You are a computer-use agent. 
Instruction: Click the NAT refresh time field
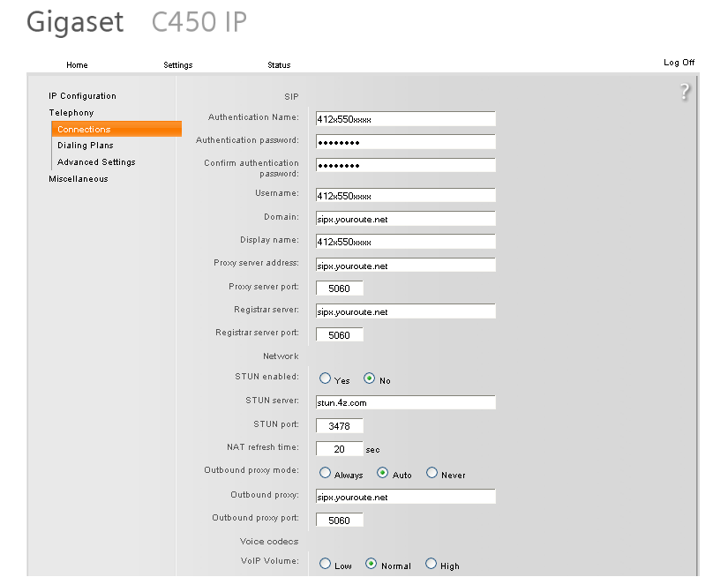click(x=340, y=449)
